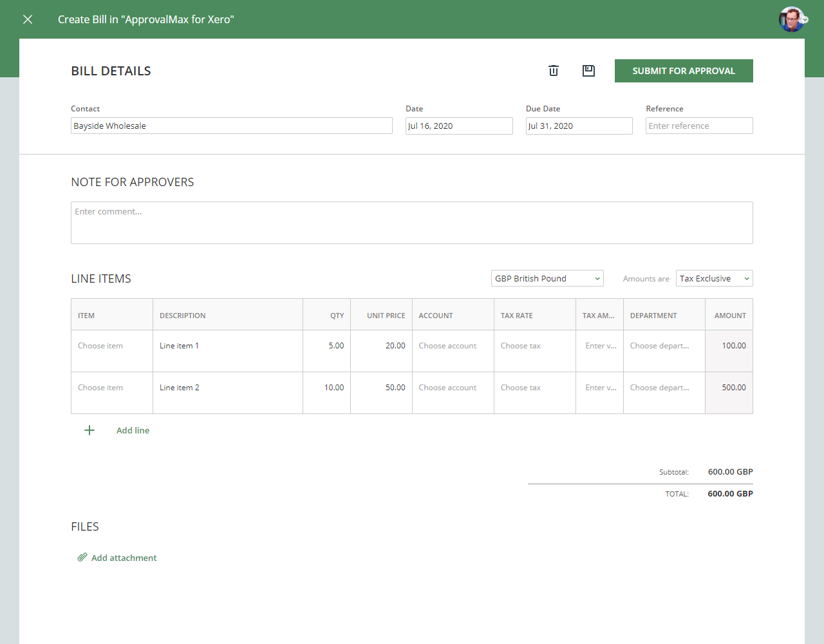Click the Due Date field label
Screen dimensions: 824x644
(x=543, y=109)
